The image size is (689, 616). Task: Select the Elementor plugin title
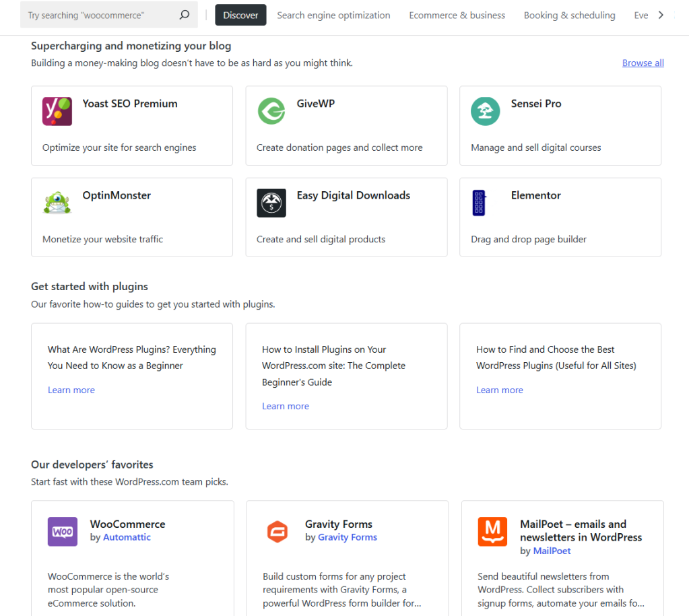[x=535, y=195]
